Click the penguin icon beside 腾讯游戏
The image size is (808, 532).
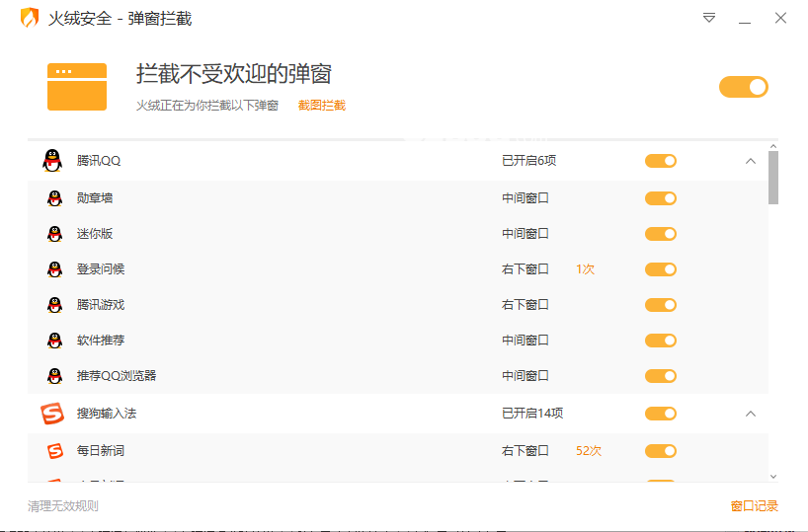click(x=54, y=305)
